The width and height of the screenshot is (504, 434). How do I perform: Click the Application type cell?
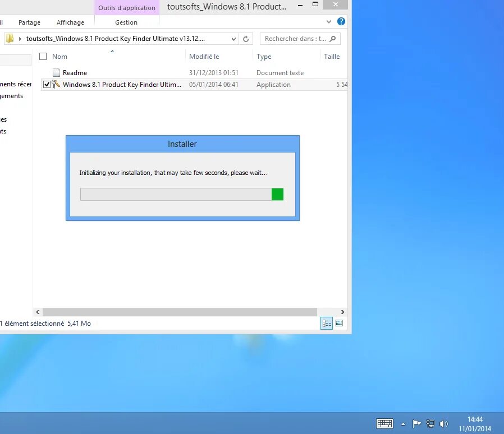pos(273,85)
